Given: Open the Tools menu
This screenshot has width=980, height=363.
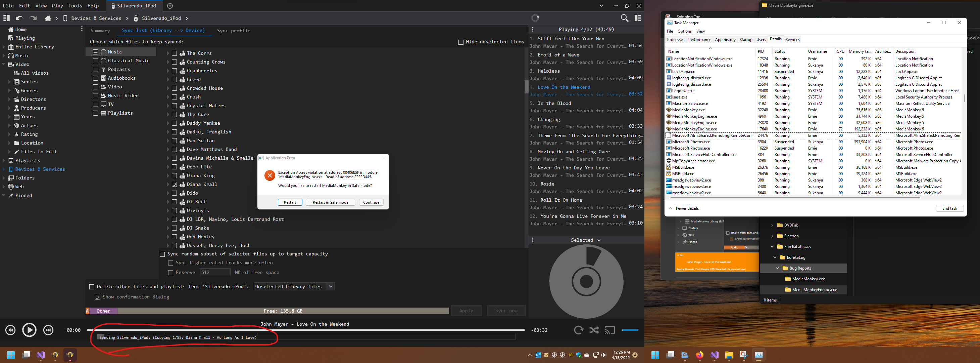Looking at the screenshot, I should [75, 6].
